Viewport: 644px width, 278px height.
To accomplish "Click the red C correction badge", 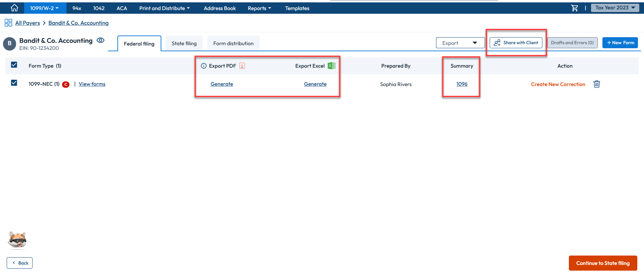I will (66, 84).
